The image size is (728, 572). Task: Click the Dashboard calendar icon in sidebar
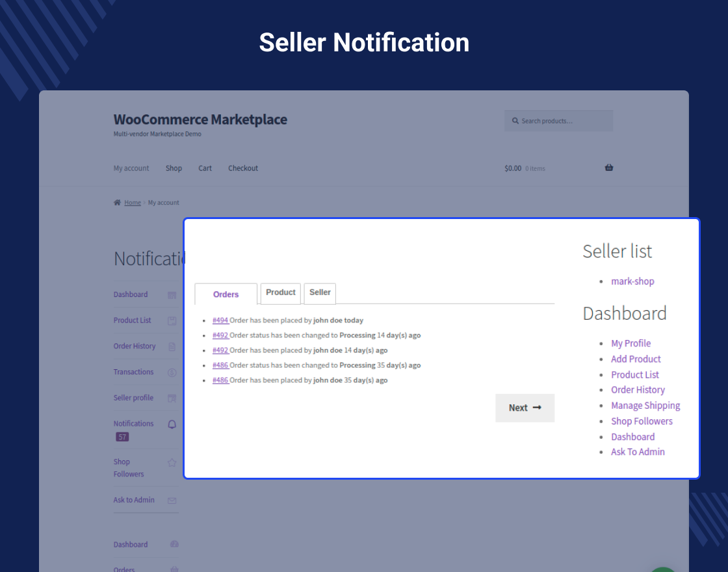pos(172,294)
